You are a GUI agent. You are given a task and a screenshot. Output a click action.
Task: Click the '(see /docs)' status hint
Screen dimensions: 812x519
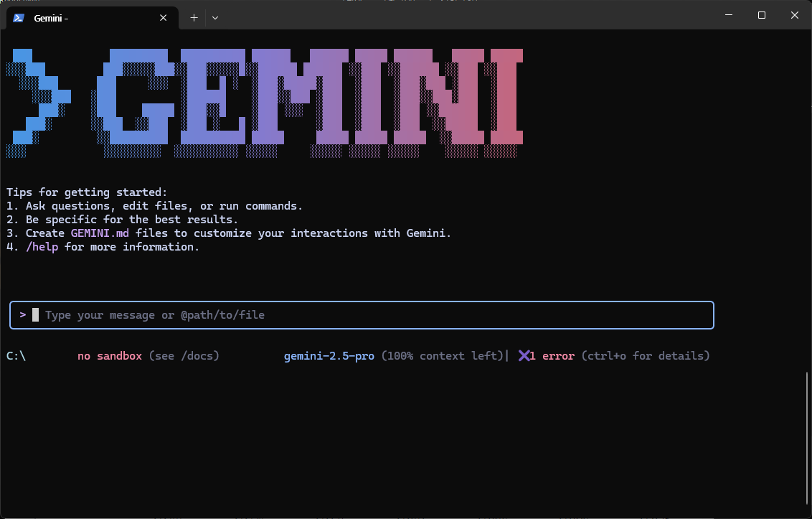pos(184,355)
